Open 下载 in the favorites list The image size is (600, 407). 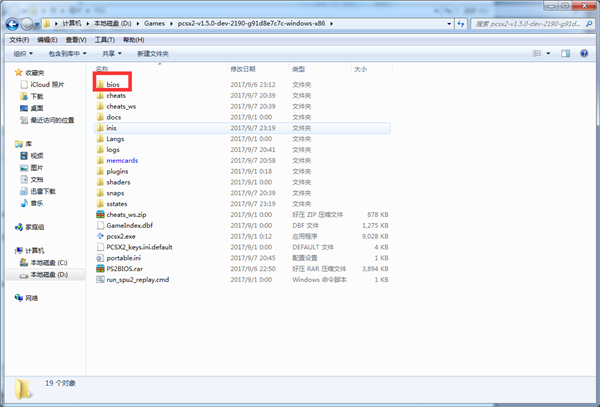click(x=32, y=96)
